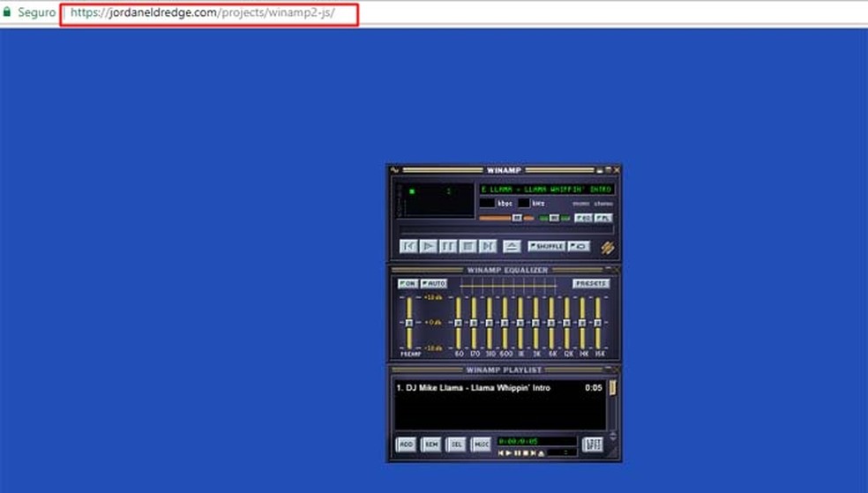Open files with the Eject button
868x493 pixels.
pos(512,246)
